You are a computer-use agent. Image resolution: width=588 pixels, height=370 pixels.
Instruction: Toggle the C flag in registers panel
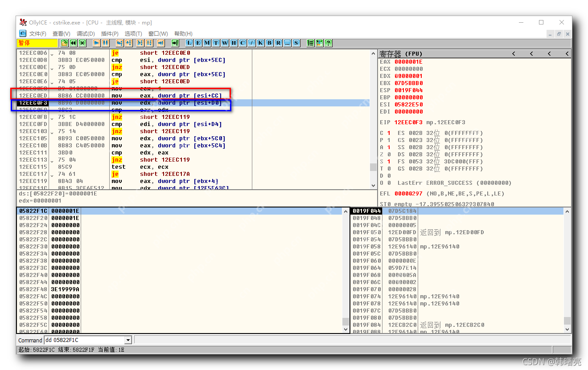click(386, 133)
